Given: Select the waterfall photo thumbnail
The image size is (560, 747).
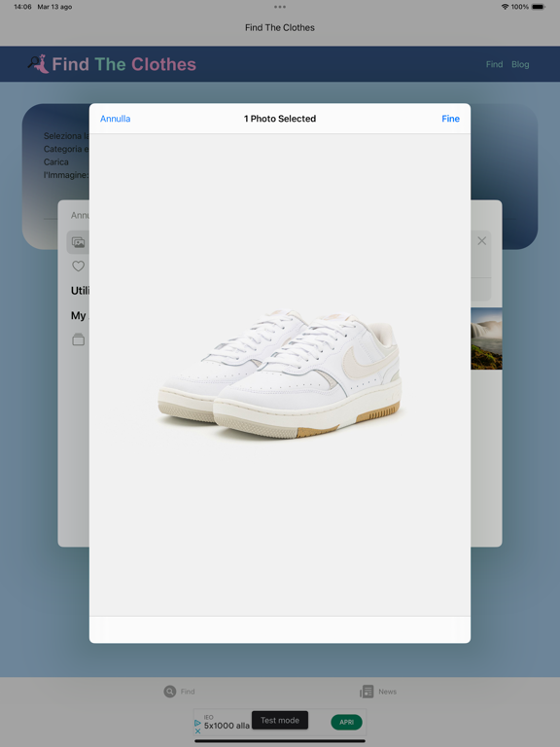Looking at the screenshot, I should tap(486, 338).
